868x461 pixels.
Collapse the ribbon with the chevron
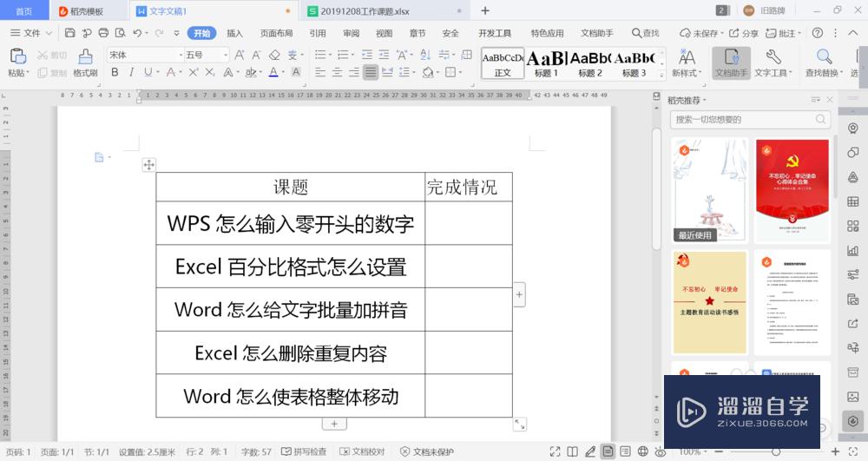click(x=853, y=33)
